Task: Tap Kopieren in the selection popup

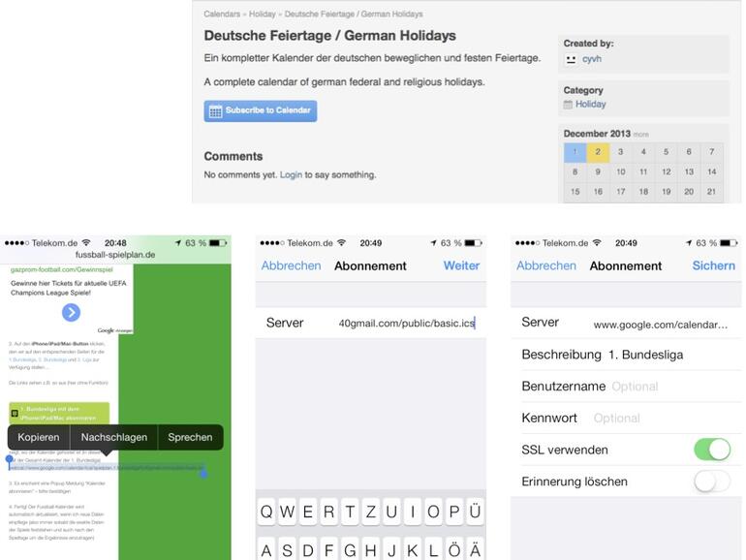Action: point(39,437)
